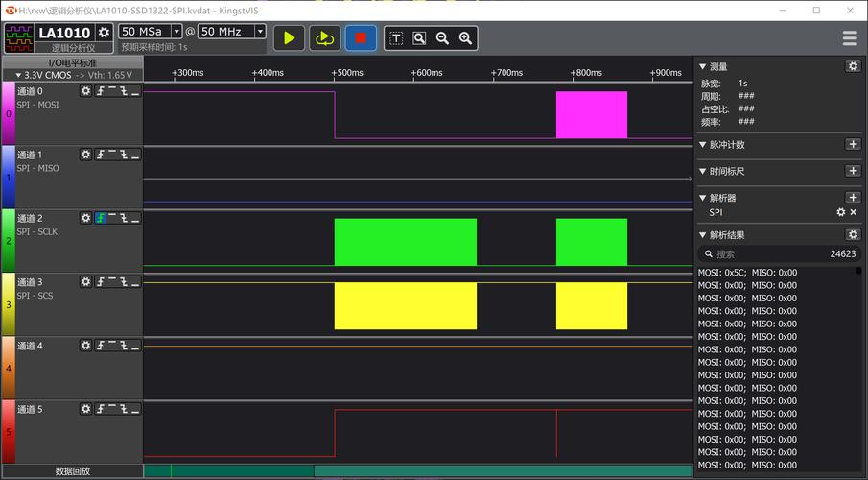The height and width of the screenshot is (480, 868).
Task: Open channel 0 settings gear
Action: coord(85,91)
